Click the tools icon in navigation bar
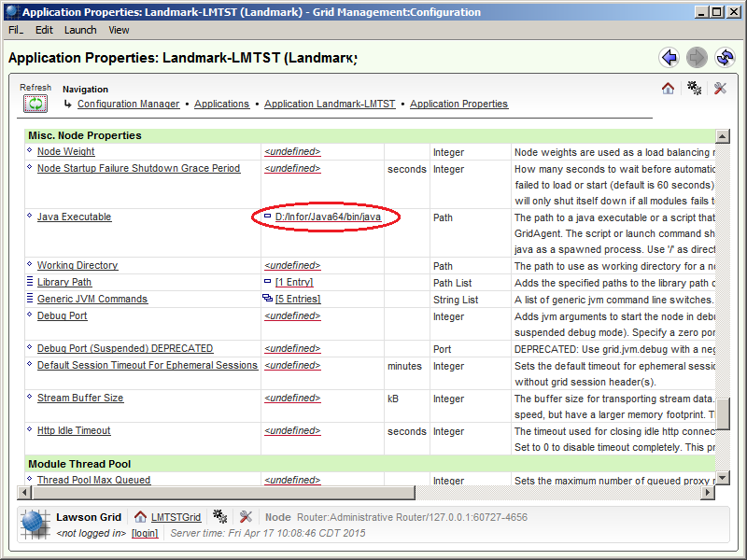This screenshot has width=747, height=560. tap(720, 89)
